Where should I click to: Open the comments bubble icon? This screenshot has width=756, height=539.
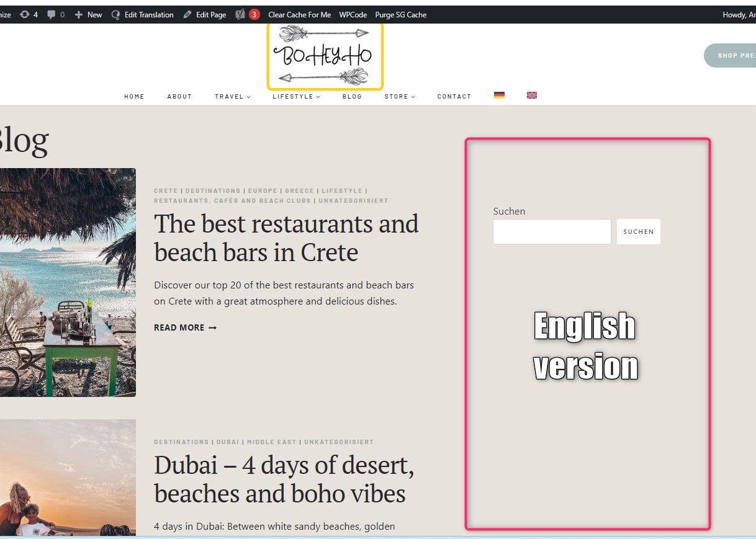click(51, 14)
